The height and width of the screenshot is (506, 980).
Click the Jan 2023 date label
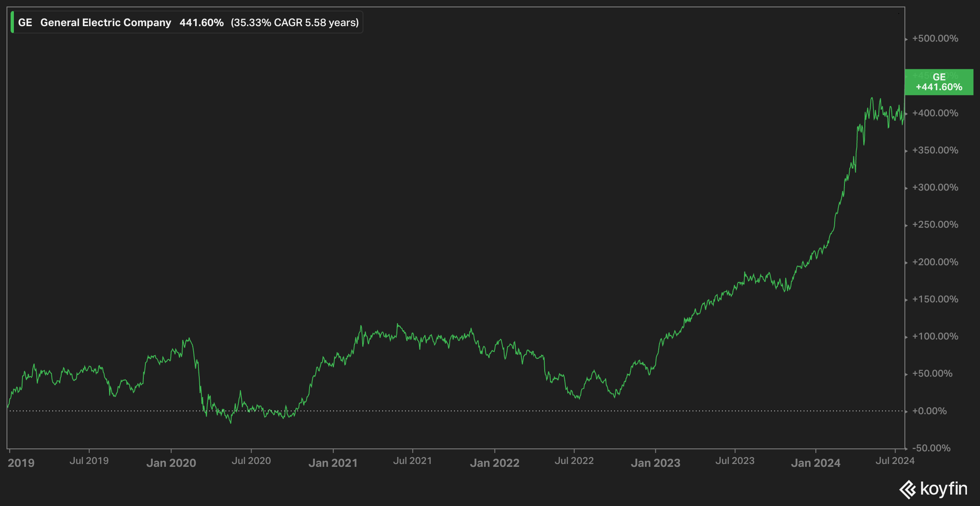[655, 463]
